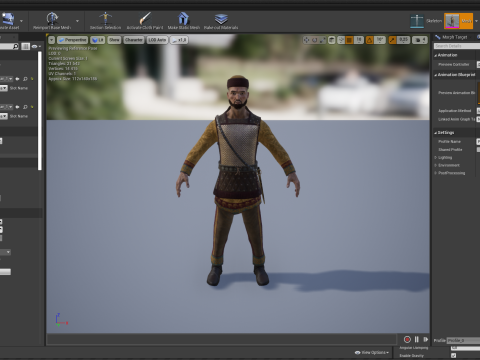Click the Preview Controller property label

pyautogui.click(x=454, y=64)
